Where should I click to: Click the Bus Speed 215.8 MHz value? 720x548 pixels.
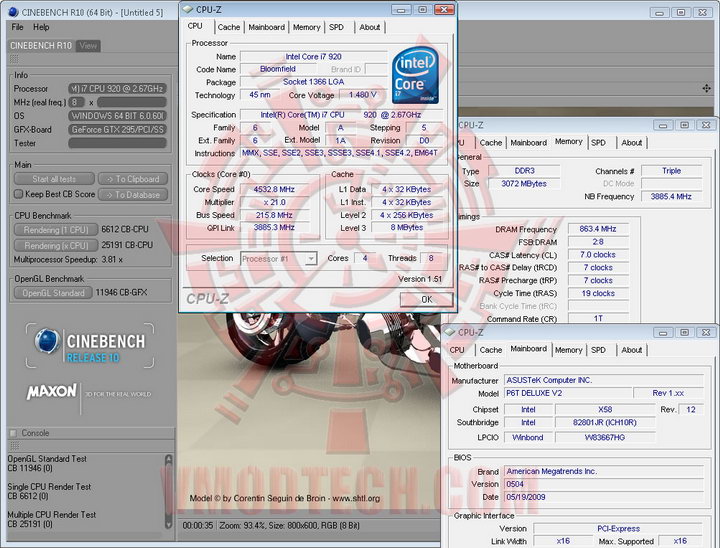click(x=274, y=215)
